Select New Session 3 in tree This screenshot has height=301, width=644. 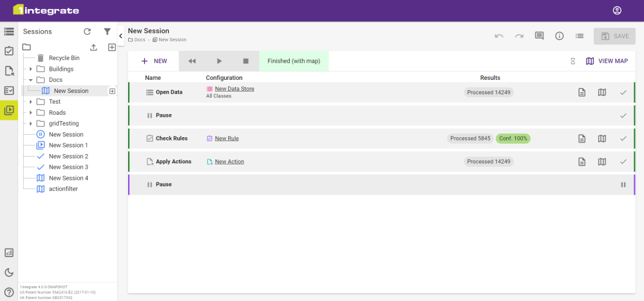click(x=68, y=167)
